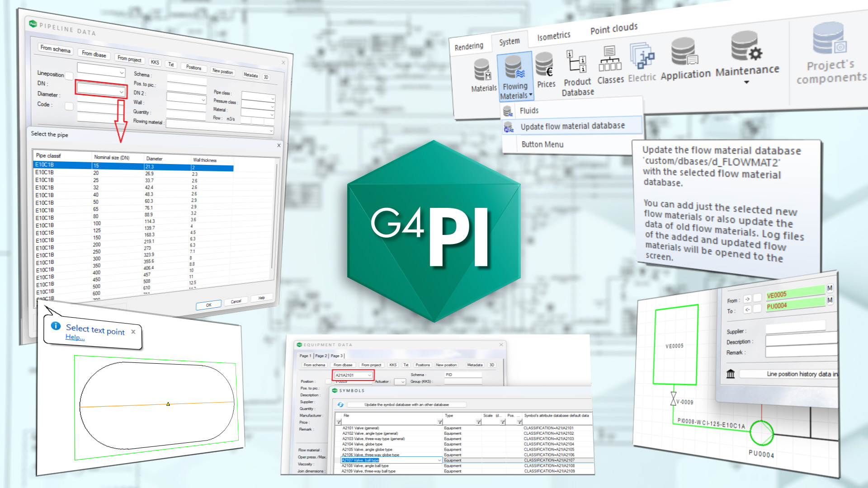The height and width of the screenshot is (488, 868).
Task: Click the Application database icon
Action: click(x=684, y=52)
